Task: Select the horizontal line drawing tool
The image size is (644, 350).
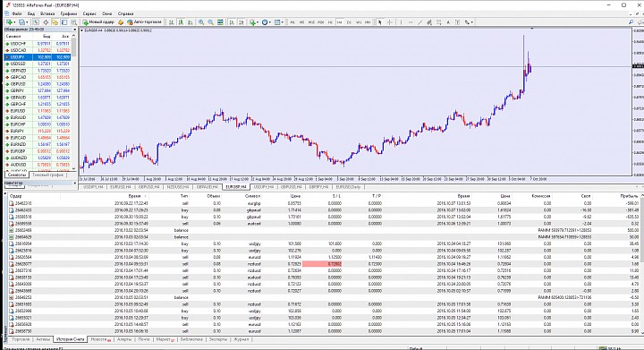Action: (x=411, y=22)
